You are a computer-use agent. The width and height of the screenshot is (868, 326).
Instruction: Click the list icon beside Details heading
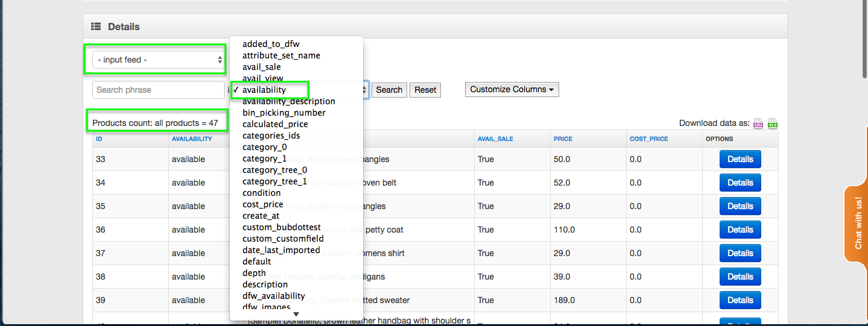pos(96,27)
